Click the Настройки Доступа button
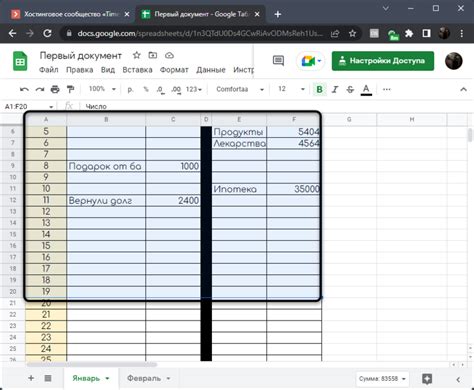 coord(383,61)
